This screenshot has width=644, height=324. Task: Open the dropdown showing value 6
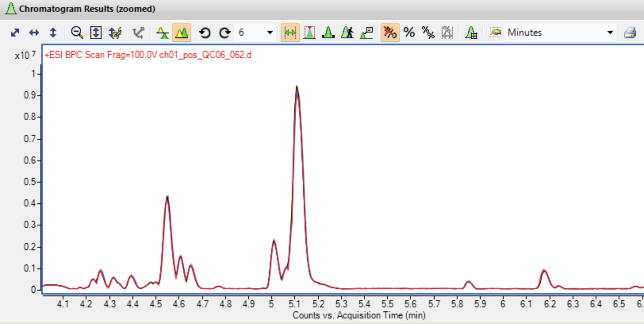pyautogui.click(x=270, y=33)
